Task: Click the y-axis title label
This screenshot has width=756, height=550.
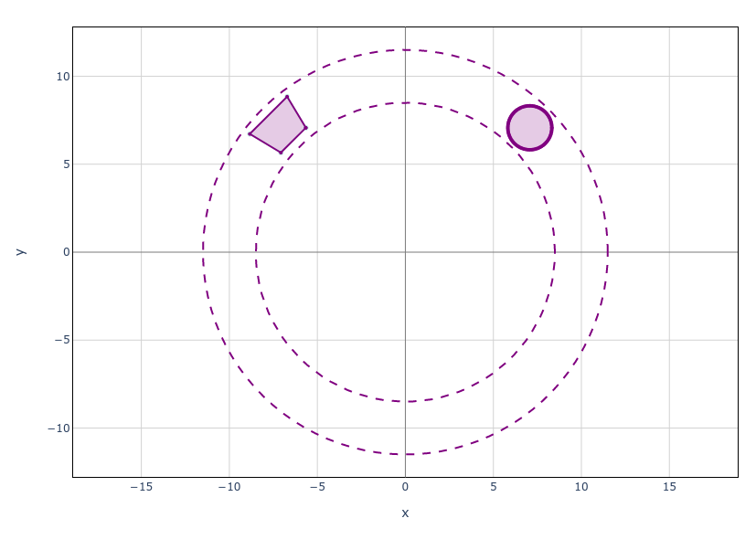Action: click(20, 251)
